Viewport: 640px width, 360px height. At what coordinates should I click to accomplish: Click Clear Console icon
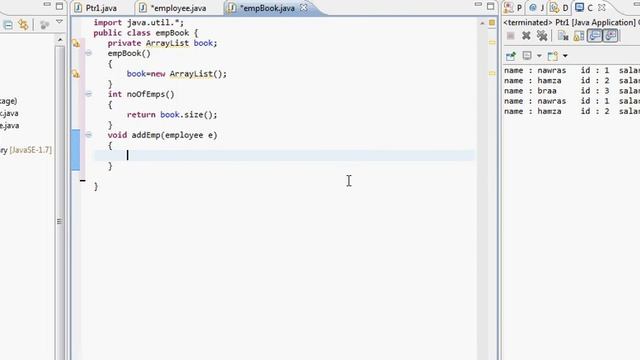[x=563, y=36]
